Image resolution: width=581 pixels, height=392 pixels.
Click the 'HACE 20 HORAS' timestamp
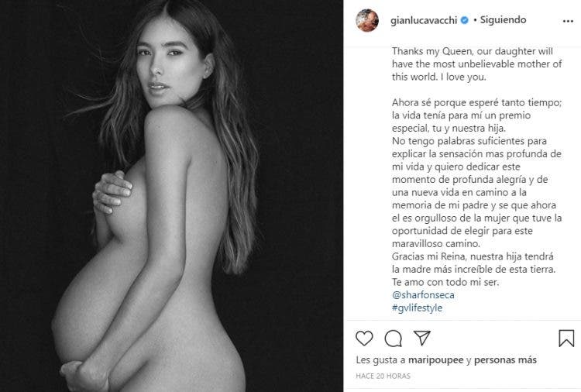pyautogui.click(x=383, y=376)
